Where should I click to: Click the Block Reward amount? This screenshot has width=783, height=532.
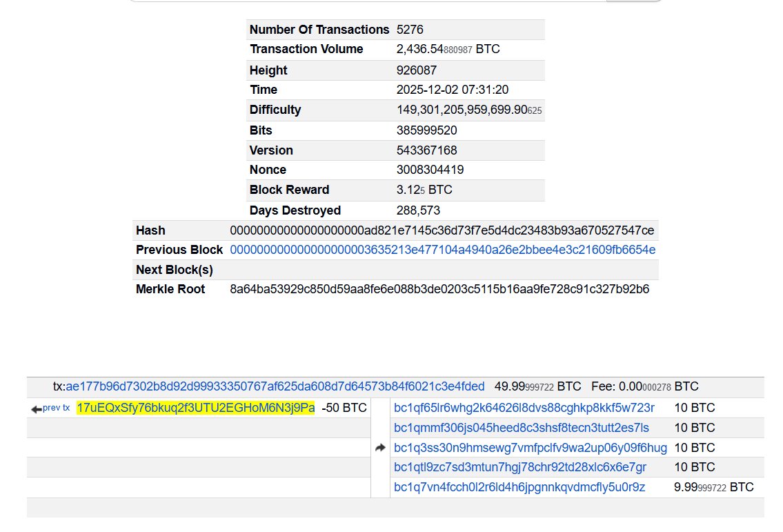coord(424,190)
